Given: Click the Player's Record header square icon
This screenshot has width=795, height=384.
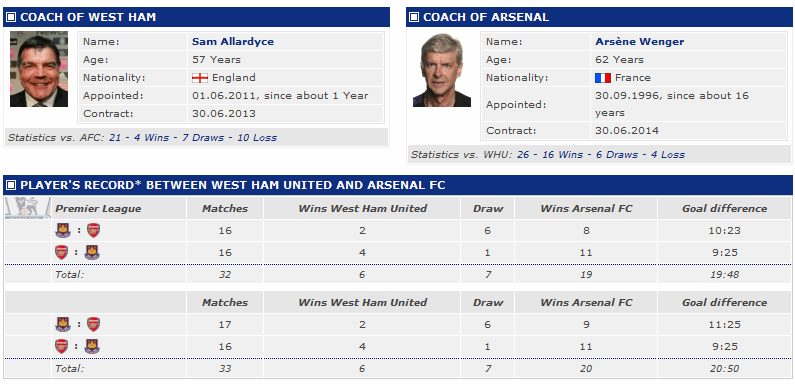Looking at the screenshot, I should (11, 186).
